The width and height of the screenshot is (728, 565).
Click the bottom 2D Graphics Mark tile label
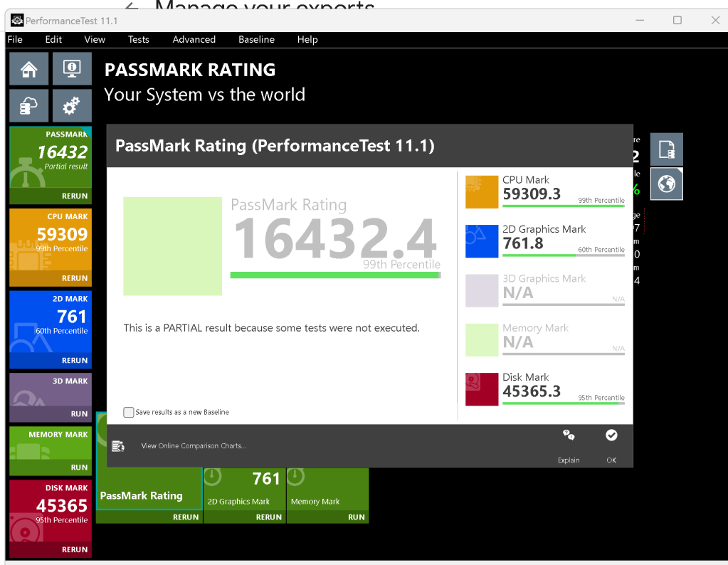point(238,502)
